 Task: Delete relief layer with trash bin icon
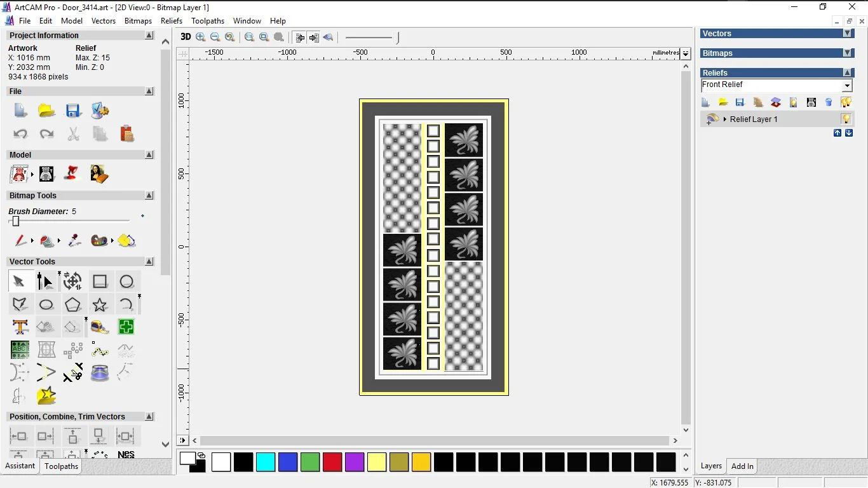[829, 102]
